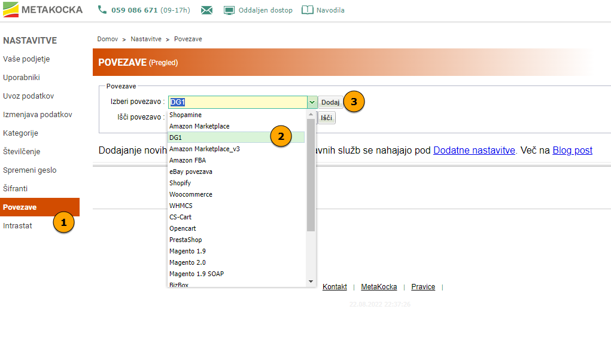Select the Povezave sidebar item
Screen dimensions: 611x364
39,207
